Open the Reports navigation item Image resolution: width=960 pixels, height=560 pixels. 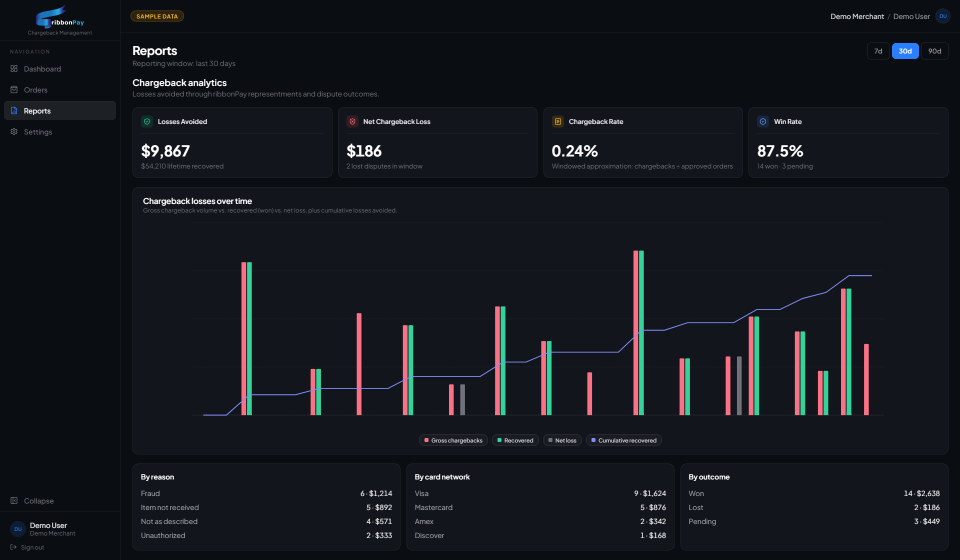pos(60,110)
